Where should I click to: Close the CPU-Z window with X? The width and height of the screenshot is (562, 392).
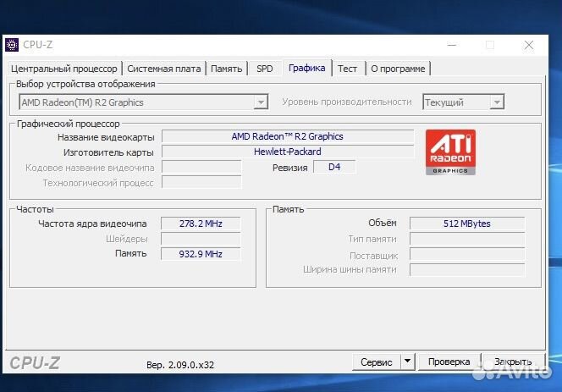[x=529, y=45]
